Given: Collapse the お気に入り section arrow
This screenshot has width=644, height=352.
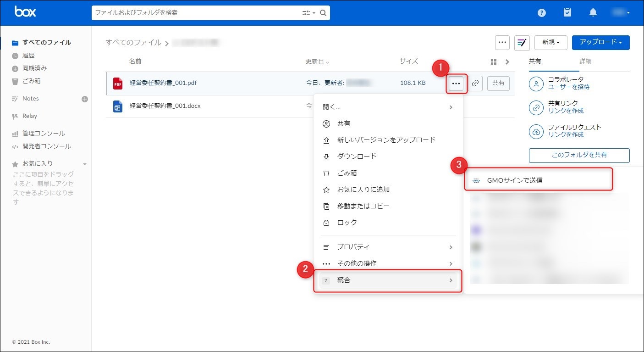Looking at the screenshot, I should click(84, 164).
